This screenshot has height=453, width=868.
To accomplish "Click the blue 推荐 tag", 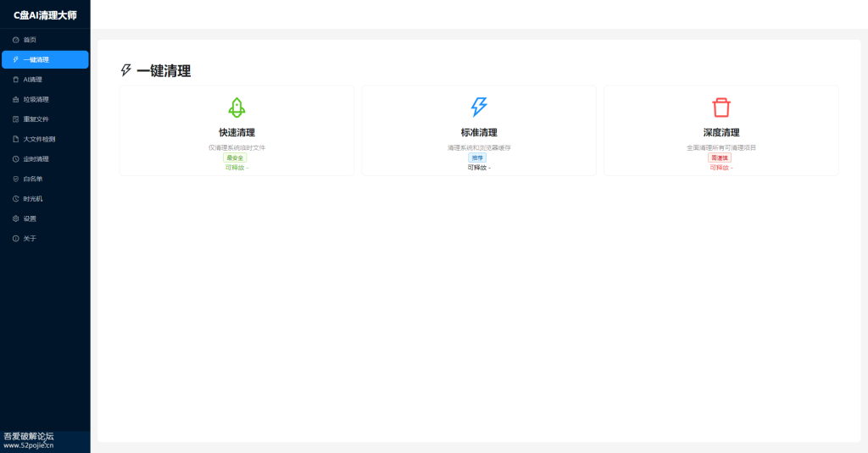I will click(478, 157).
